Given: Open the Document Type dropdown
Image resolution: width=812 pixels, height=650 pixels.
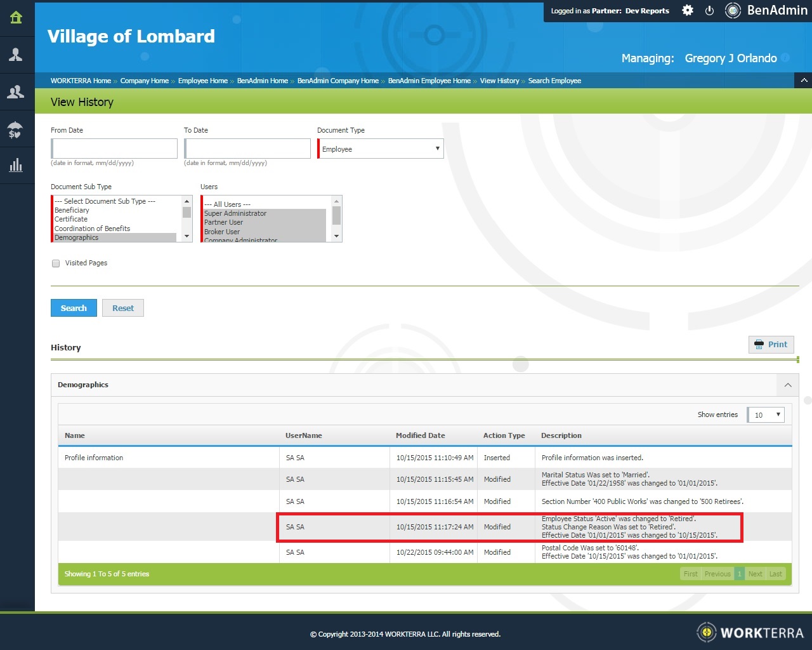Looking at the screenshot, I should [381, 149].
